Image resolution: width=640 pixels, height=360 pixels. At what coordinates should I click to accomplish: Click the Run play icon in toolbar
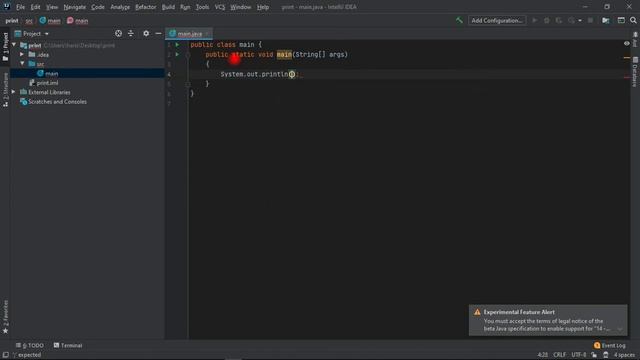coord(535,20)
